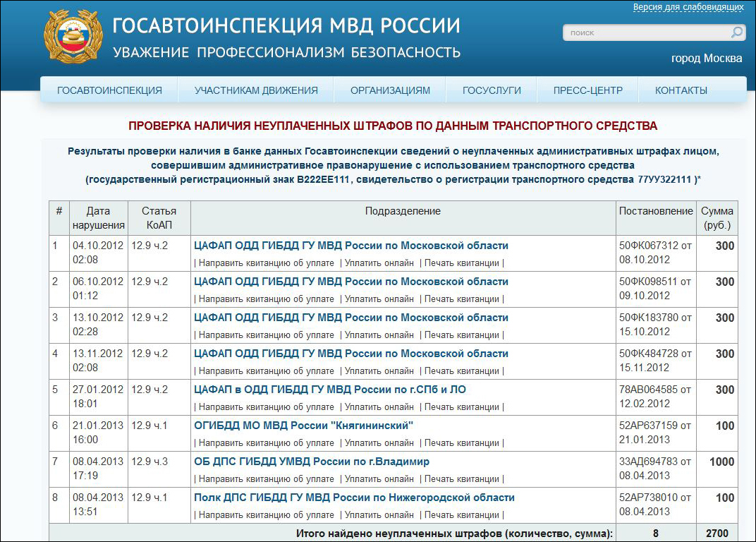
Task: Open the ГОСАВТОИНСПЕКЦИЯ menu item
Action: tap(109, 90)
